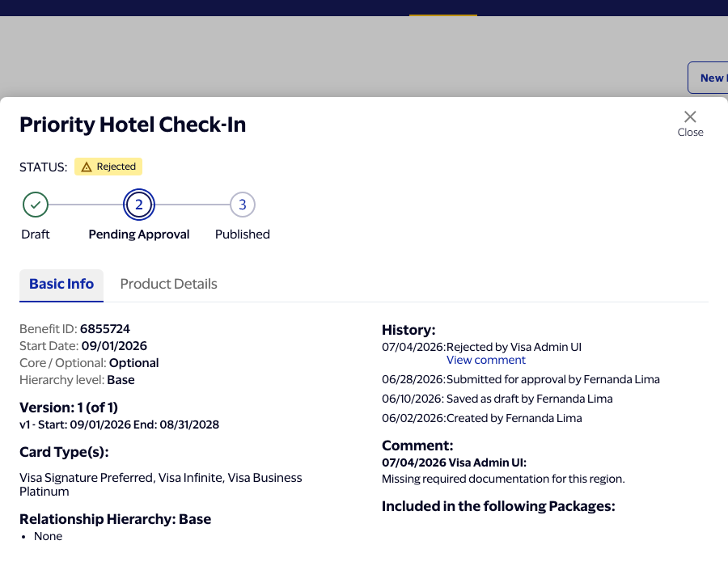The height and width of the screenshot is (566, 728).
Task: Click the Benefit ID 6855724 value
Action: pos(105,329)
